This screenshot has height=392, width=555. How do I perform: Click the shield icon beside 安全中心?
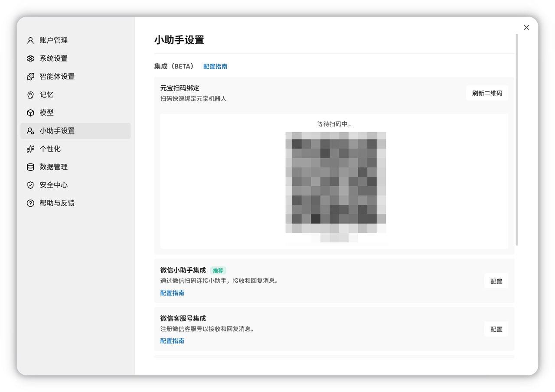[30, 185]
